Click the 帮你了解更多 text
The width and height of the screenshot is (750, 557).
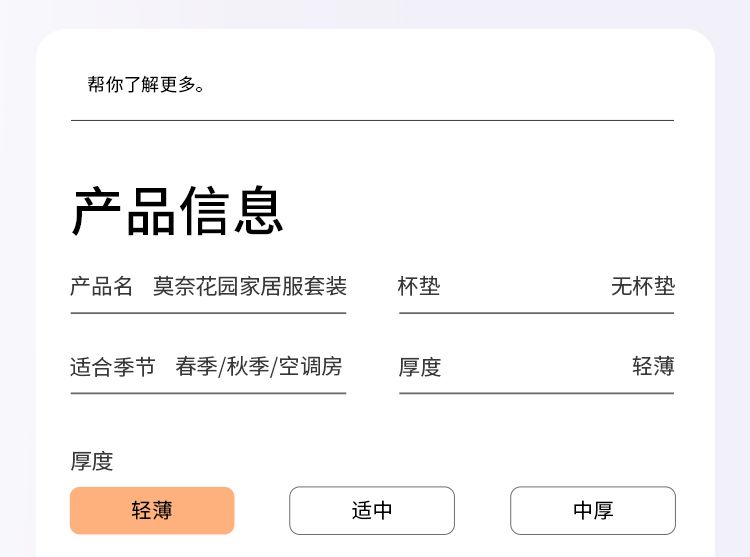click(147, 85)
